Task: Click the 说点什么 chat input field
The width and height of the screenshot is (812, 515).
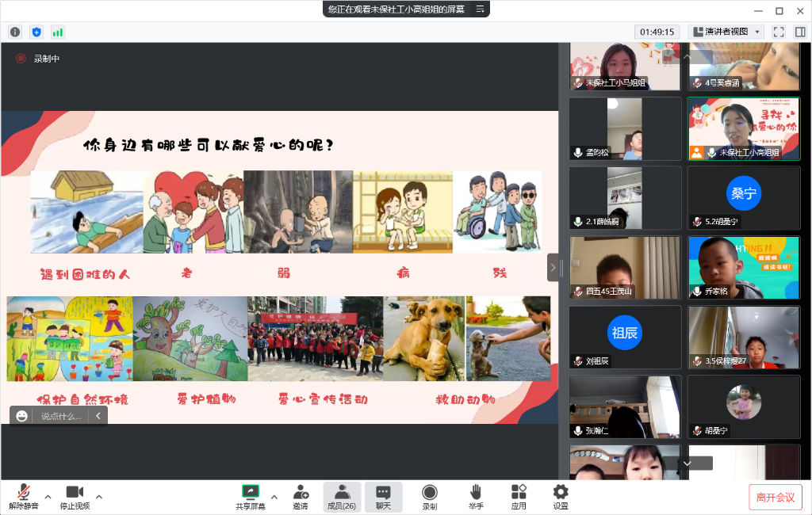Action: point(61,416)
